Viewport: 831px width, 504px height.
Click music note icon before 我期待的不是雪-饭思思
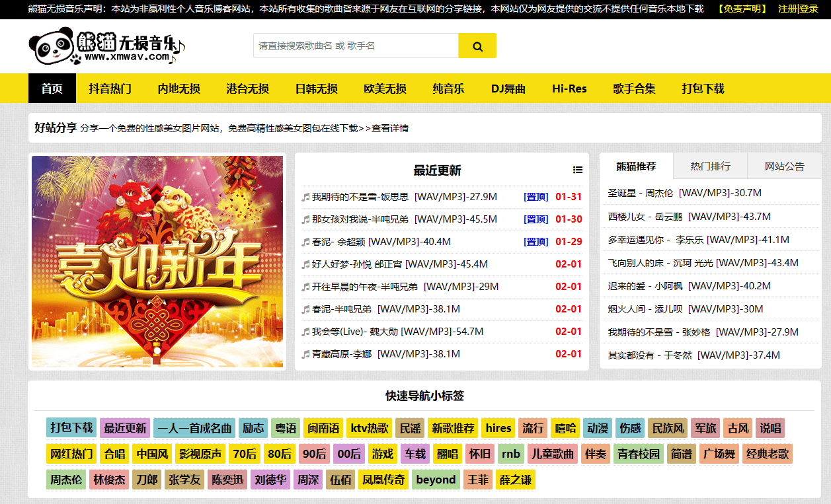click(x=305, y=197)
